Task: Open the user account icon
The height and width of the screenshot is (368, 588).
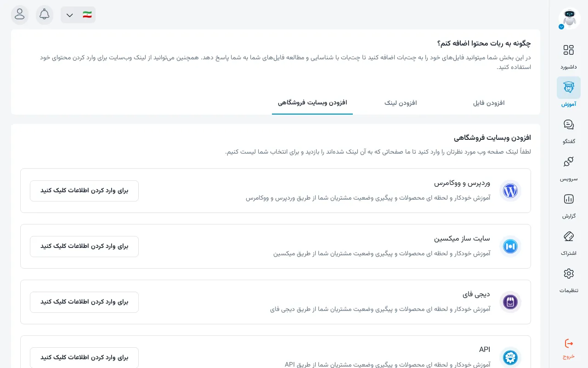Action: coord(20,15)
